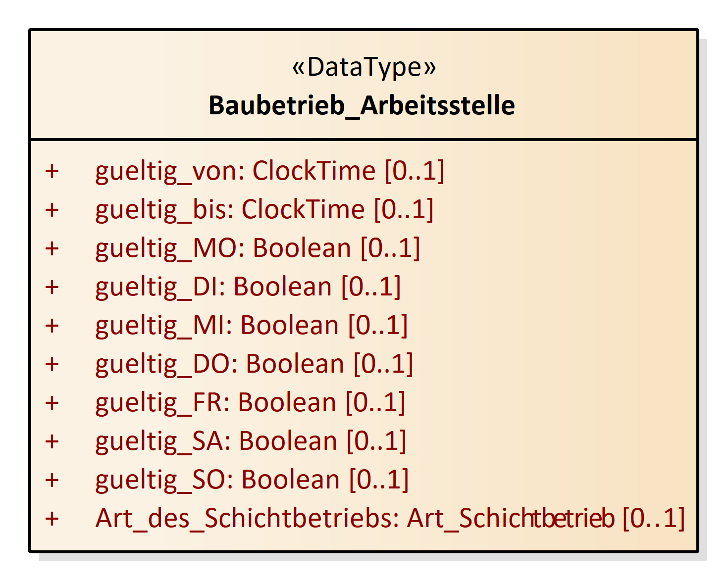Click the plus marker beside gueltig_bis
Screen dimensions: 728x582
pyautogui.click(x=52, y=210)
